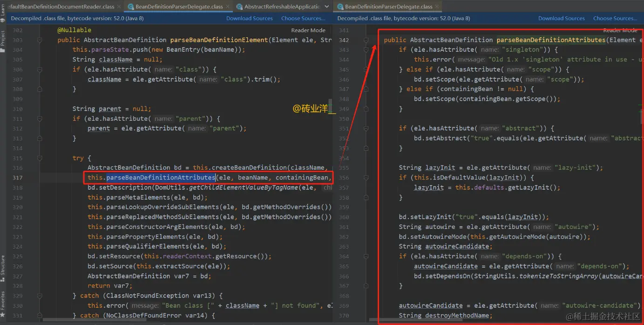Image resolution: width=644 pixels, height=325 pixels.
Task: Click highlighted parseBeanDefinitionAttributes call on line 317
Action: pos(161,178)
